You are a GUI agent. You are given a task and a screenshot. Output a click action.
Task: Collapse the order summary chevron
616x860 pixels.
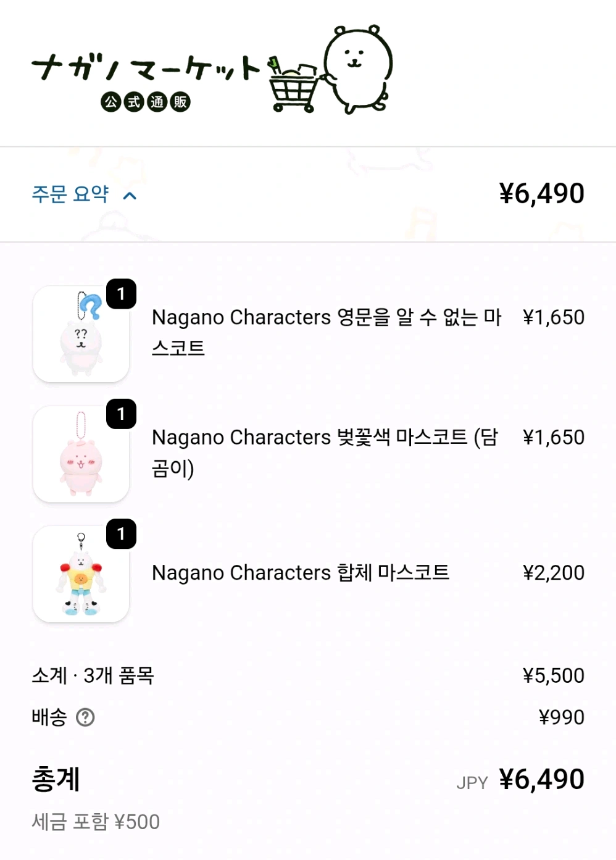(x=130, y=196)
